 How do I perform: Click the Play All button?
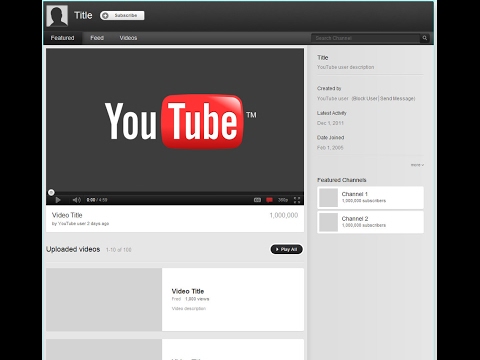pos(286,249)
